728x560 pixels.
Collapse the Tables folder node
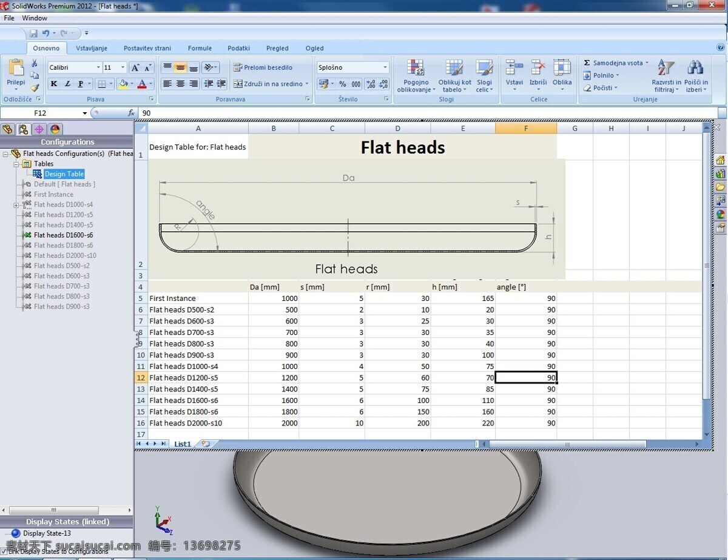[x=16, y=164]
